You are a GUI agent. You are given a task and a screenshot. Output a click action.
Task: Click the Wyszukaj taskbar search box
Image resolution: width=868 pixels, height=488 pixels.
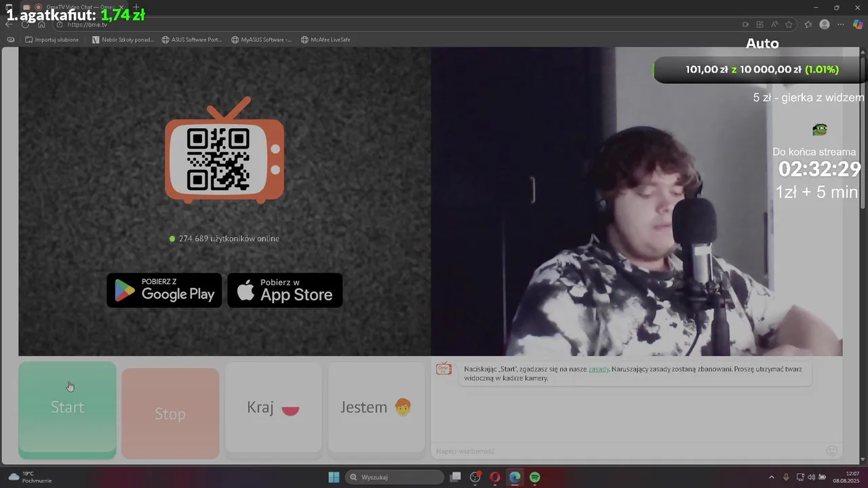coord(395,477)
